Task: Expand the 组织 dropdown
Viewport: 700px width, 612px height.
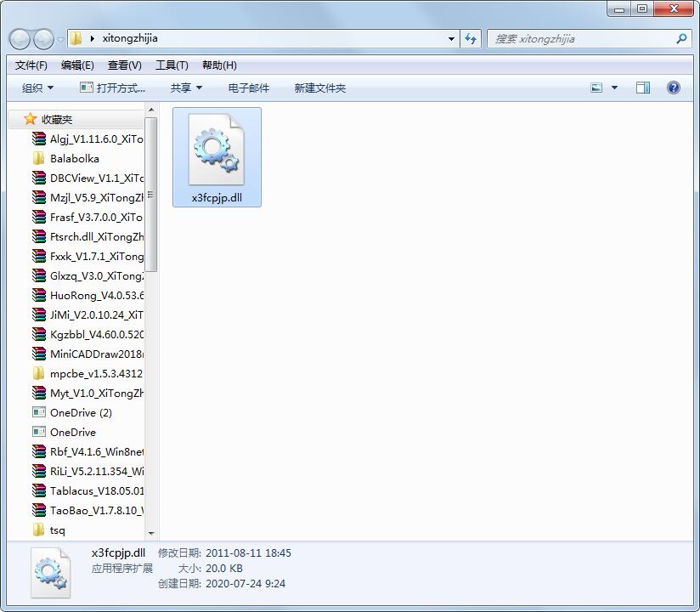Action: 36,87
